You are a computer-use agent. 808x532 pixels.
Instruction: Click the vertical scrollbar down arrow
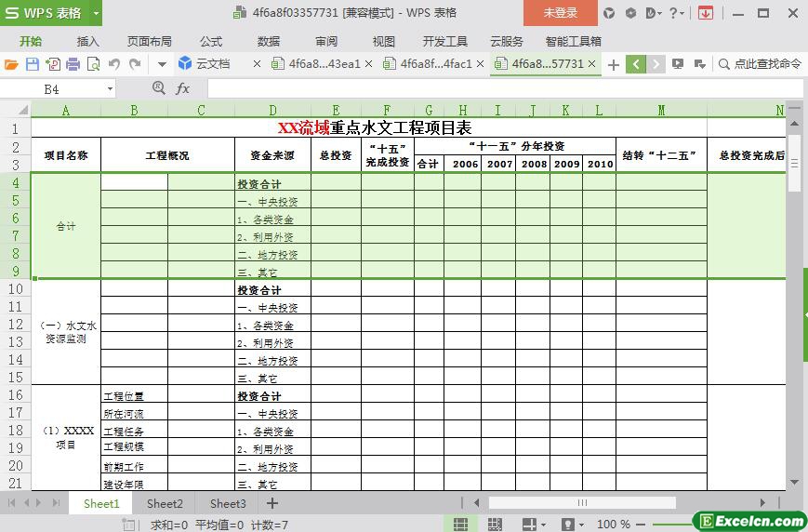click(x=794, y=483)
